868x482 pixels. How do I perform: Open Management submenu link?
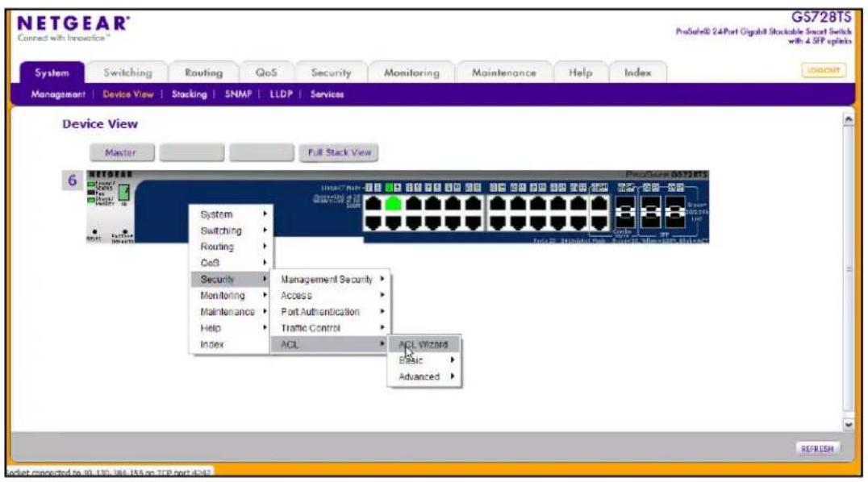click(58, 94)
